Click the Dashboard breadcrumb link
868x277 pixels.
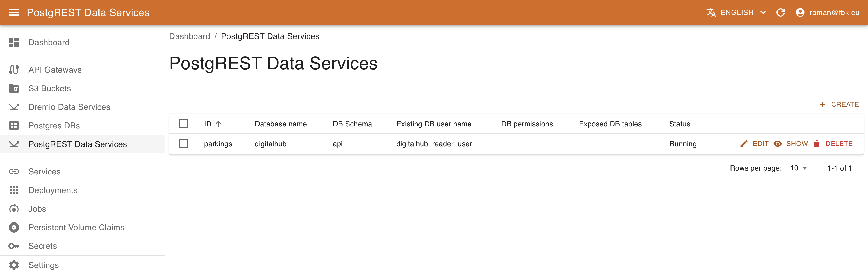tap(189, 36)
